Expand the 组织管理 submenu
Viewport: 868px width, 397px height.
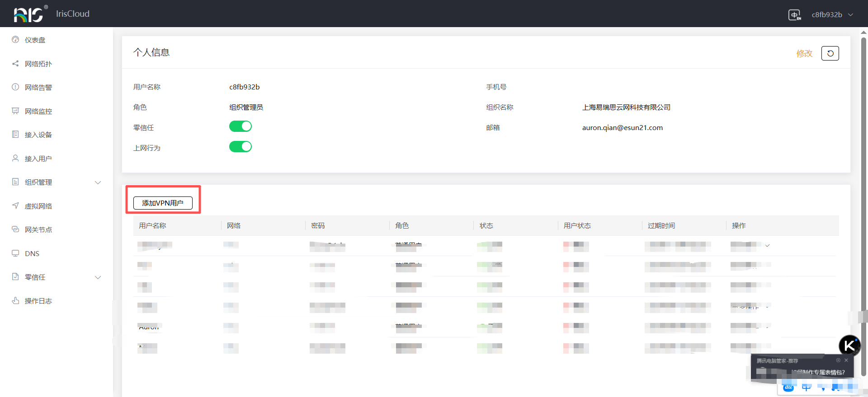pos(98,182)
